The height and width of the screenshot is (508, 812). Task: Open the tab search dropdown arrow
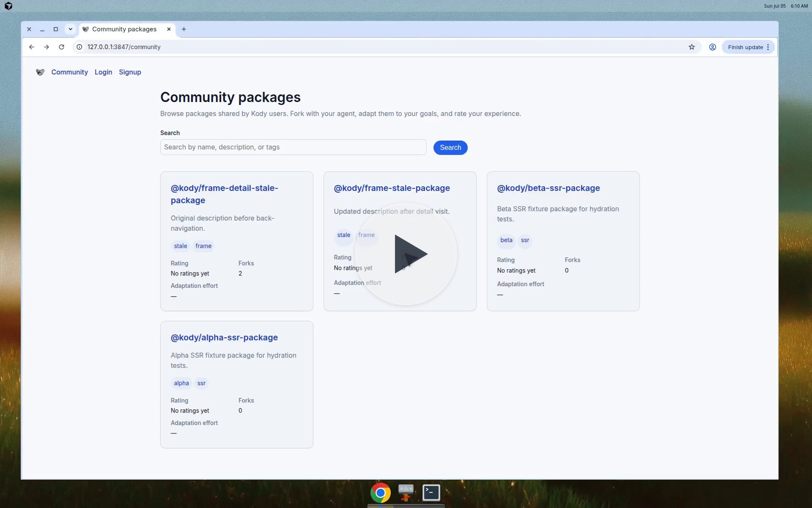click(x=70, y=29)
